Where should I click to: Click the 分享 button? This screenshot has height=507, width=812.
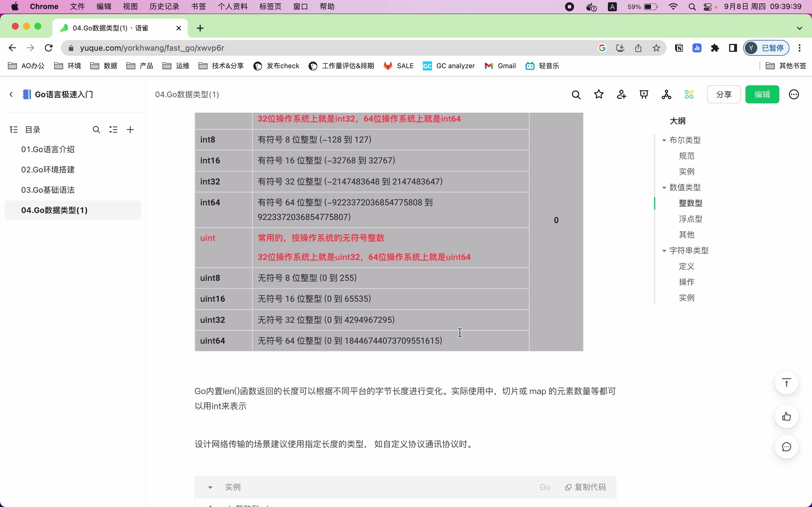pyautogui.click(x=723, y=95)
